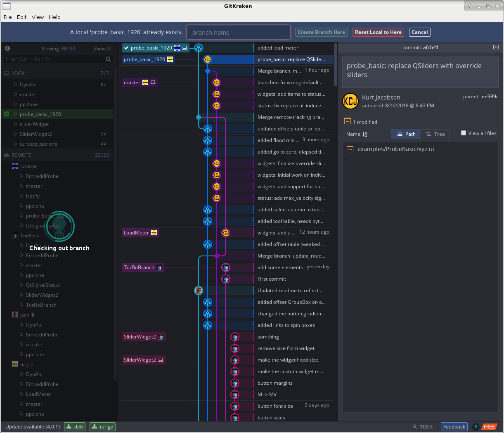Click the Create Branch Here button
504x433 pixels.
pyautogui.click(x=321, y=32)
